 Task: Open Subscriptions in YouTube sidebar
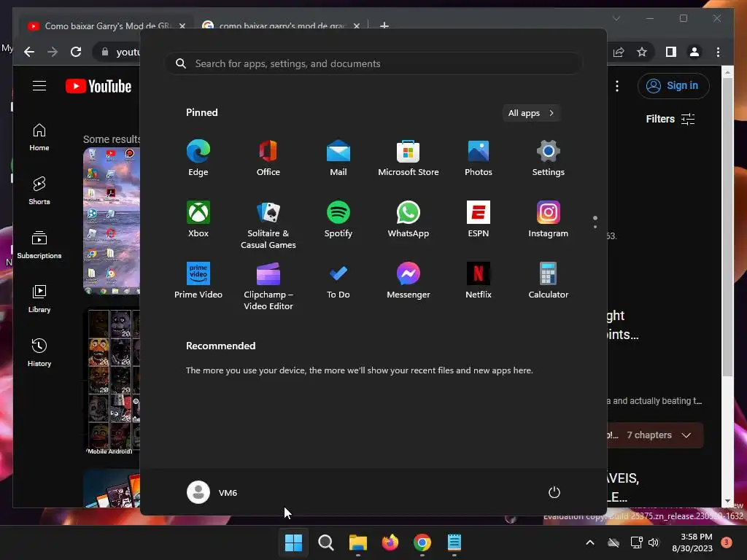point(39,245)
